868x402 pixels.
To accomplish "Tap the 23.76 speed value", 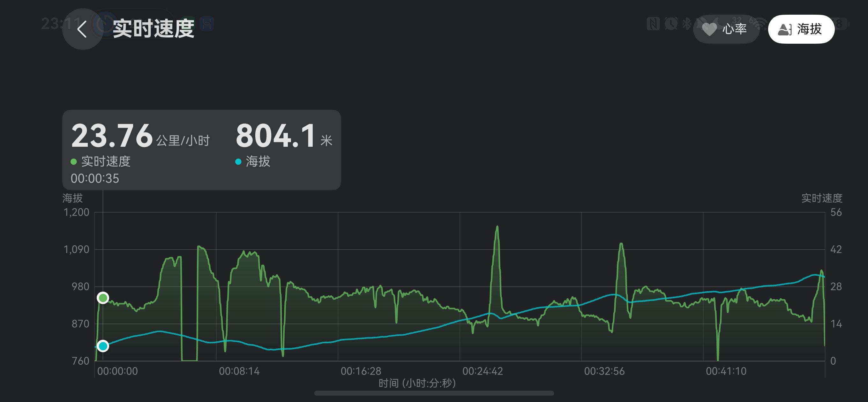I will pos(112,136).
